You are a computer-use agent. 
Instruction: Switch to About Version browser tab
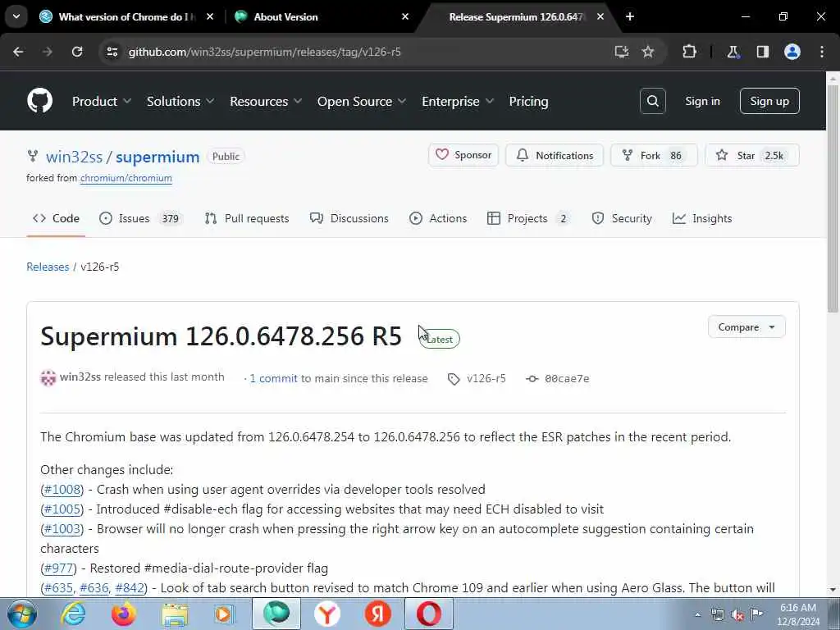(322, 16)
